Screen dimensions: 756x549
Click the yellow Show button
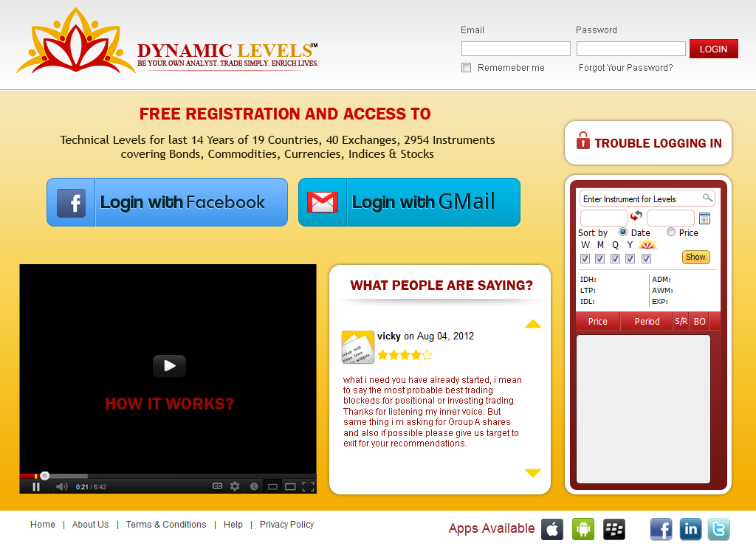(695, 257)
